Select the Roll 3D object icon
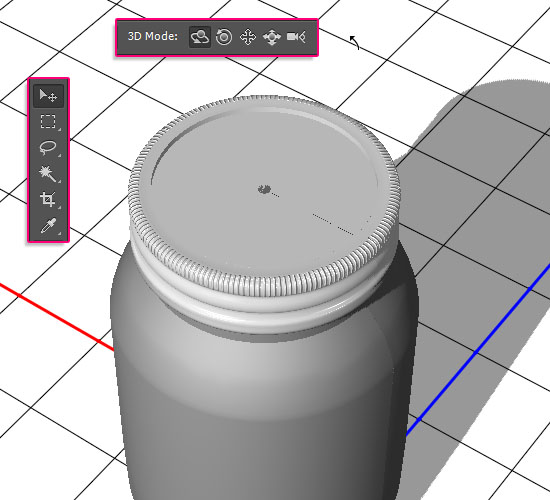 coord(224,36)
